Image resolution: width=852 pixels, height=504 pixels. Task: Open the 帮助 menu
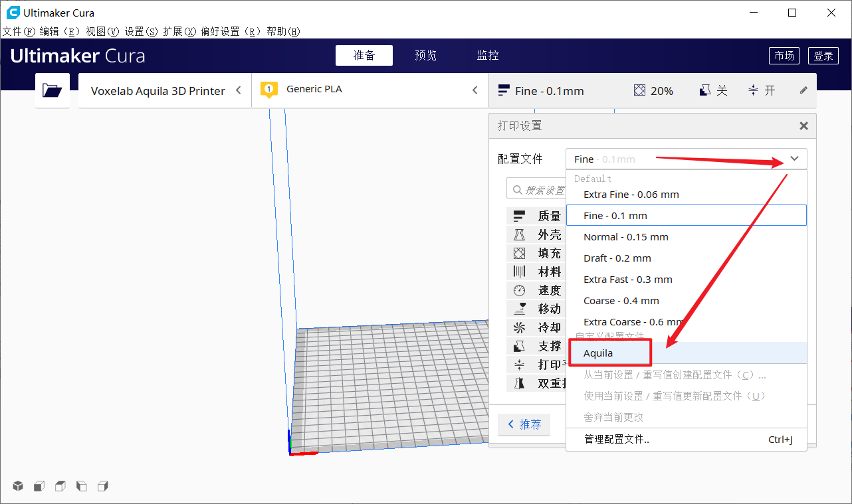tap(283, 31)
